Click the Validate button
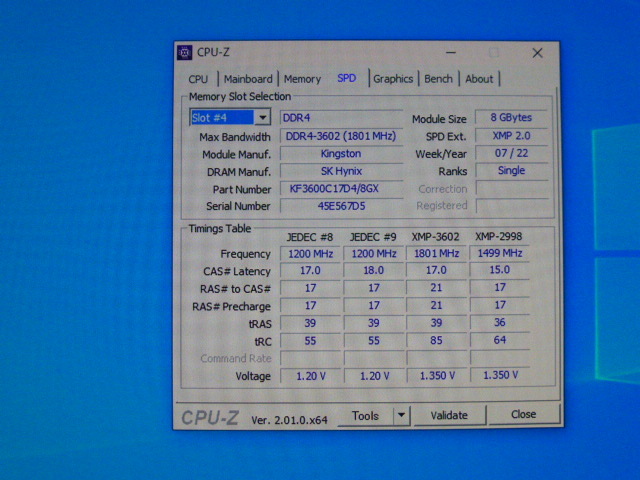The image size is (640, 480). 449,415
